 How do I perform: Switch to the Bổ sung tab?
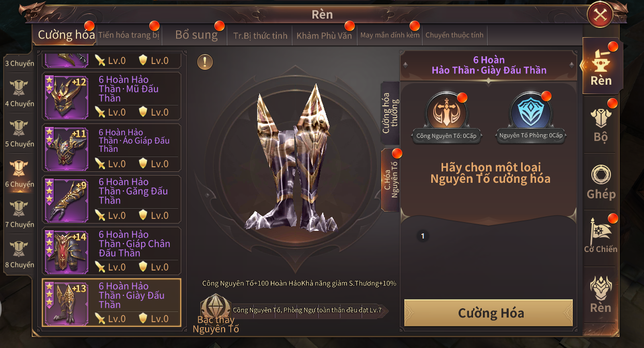[196, 35]
